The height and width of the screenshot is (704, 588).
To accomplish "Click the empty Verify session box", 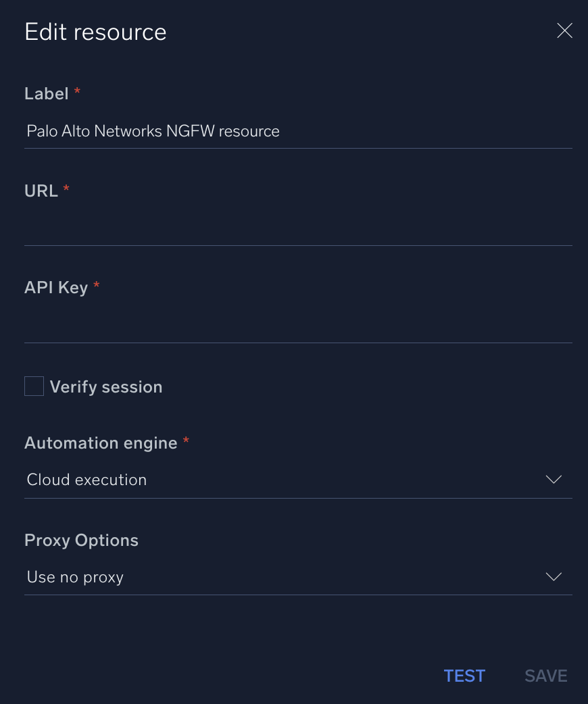I will [x=34, y=386].
